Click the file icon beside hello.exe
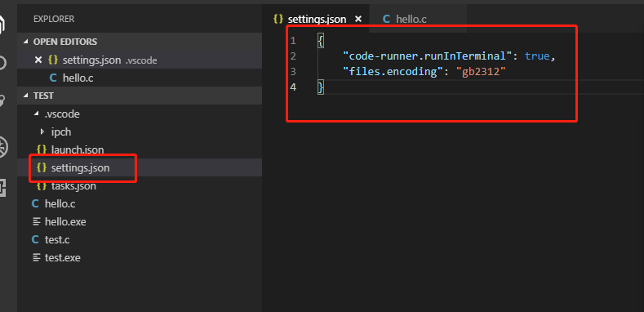644x312 pixels. point(36,222)
